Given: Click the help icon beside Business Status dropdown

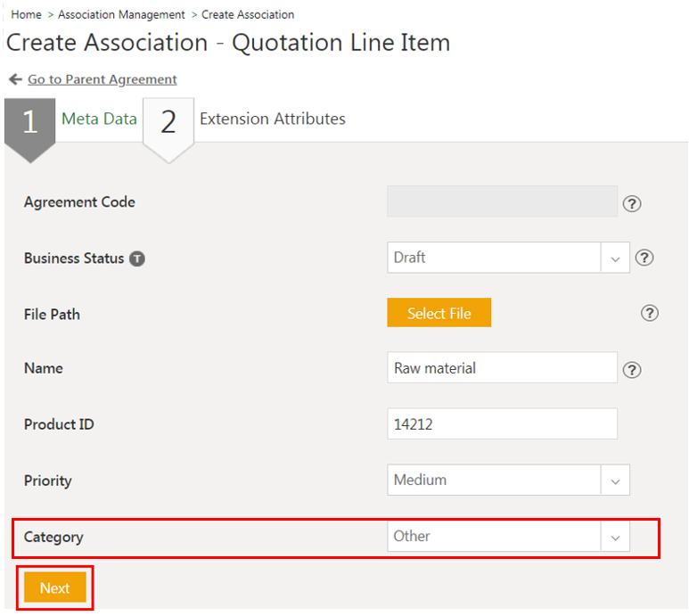Looking at the screenshot, I should tap(644, 258).
